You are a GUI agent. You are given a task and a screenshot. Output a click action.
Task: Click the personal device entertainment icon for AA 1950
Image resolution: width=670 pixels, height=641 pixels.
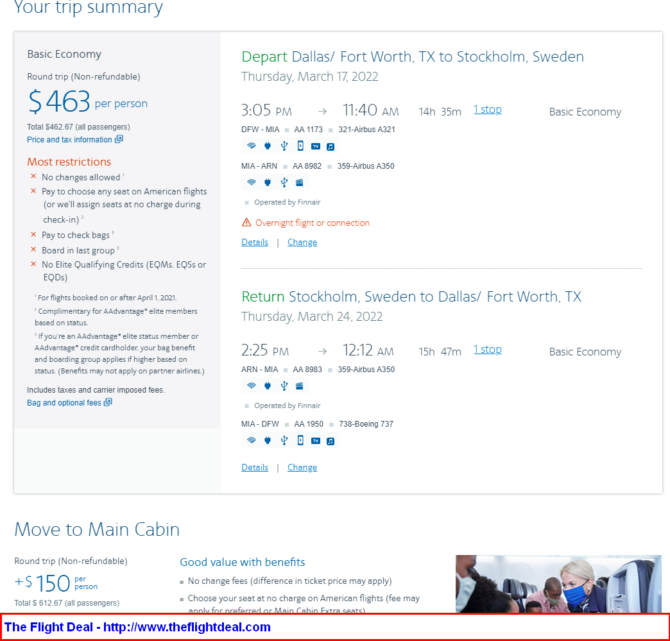click(x=300, y=440)
